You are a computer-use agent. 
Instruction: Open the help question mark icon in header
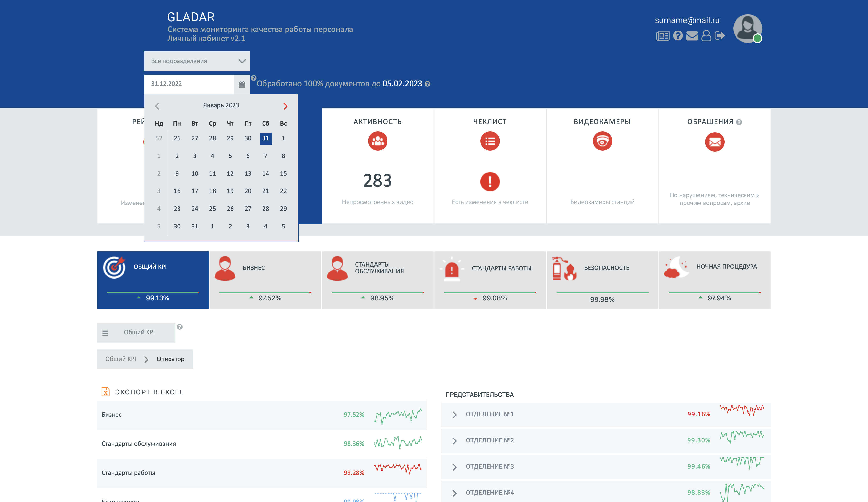pos(678,36)
